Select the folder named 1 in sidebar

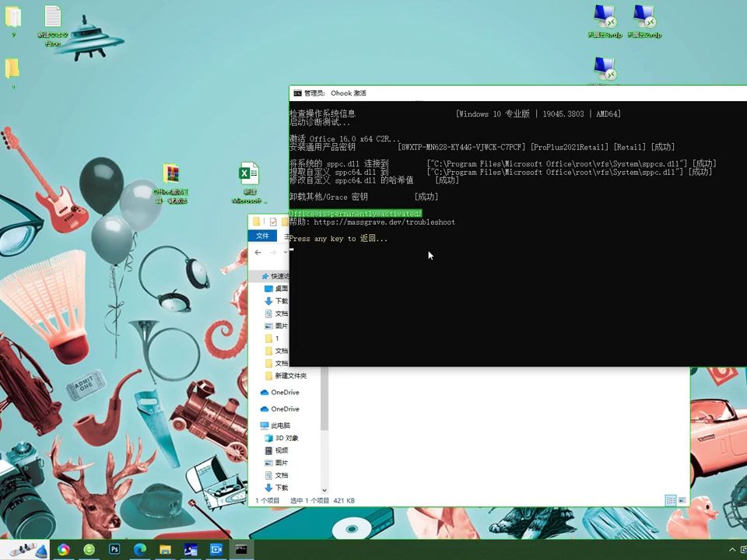(x=272, y=338)
